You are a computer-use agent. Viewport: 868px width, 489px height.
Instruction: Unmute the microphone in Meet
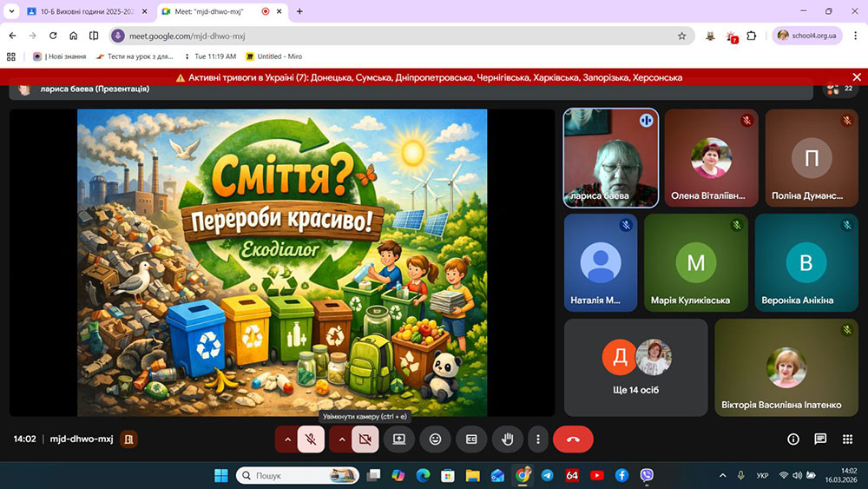point(311,439)
